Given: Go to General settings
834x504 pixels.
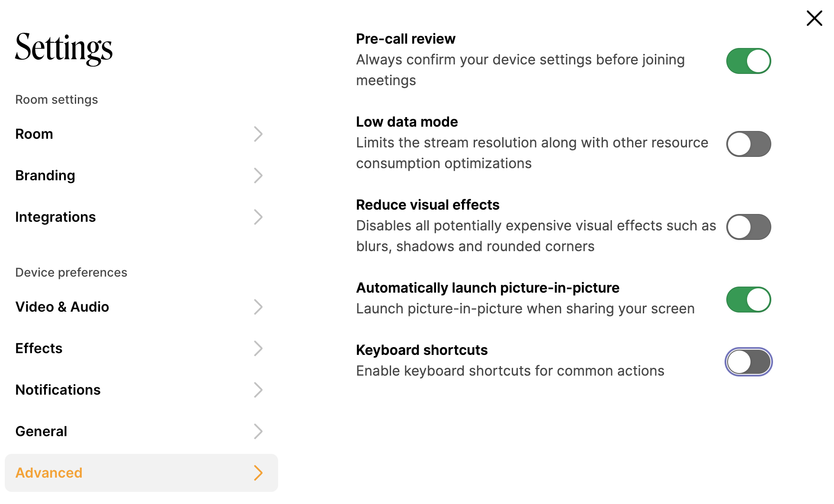Looking at the screenshot, I should click(41, 431).
